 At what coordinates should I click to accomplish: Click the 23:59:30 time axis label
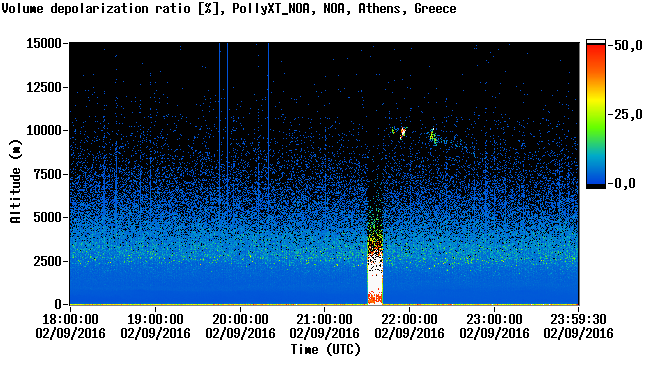click(x=578, y=319)
